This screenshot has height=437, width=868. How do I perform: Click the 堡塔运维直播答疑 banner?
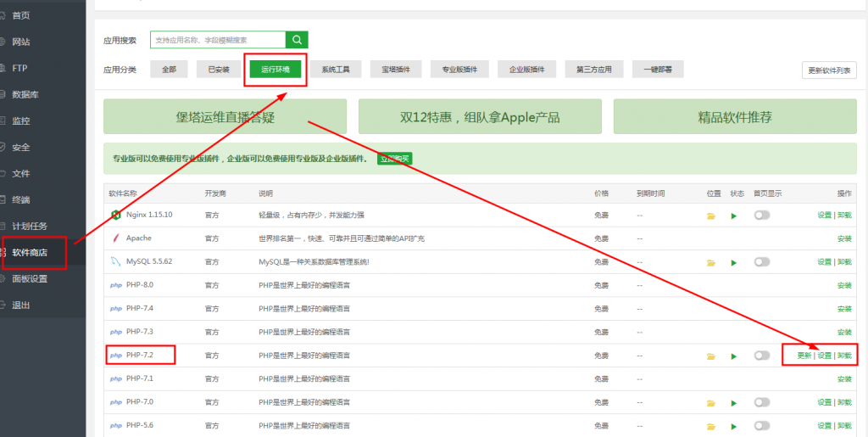point(225,117)
